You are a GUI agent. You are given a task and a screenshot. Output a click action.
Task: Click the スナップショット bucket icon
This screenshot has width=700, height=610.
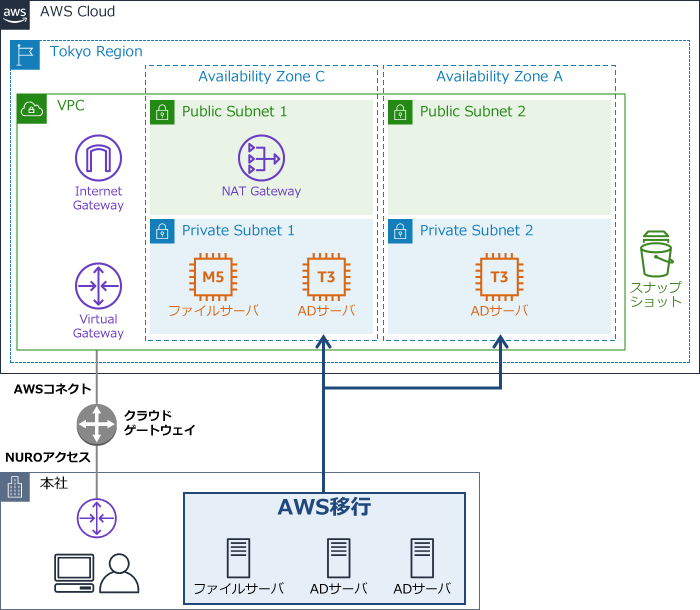656,255
